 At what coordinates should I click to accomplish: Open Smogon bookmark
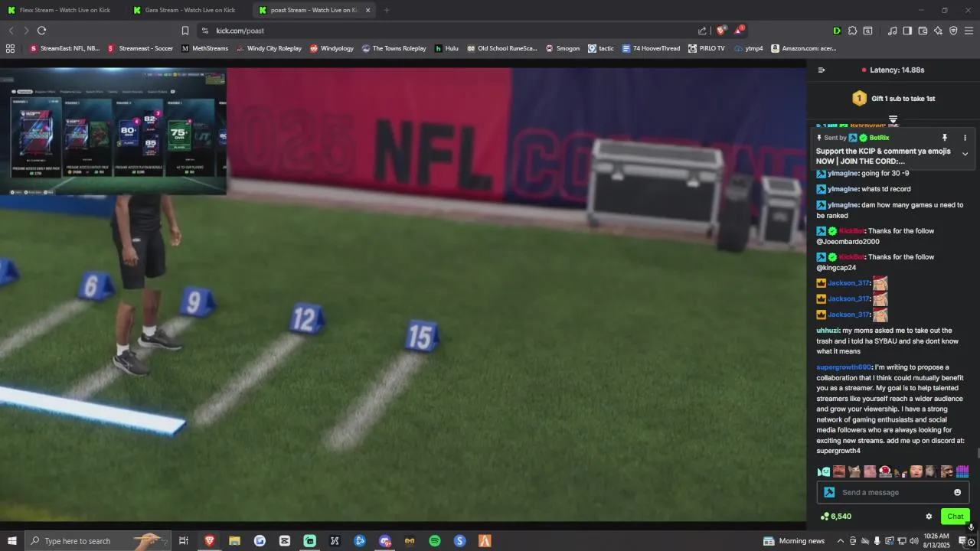point(563,48)
